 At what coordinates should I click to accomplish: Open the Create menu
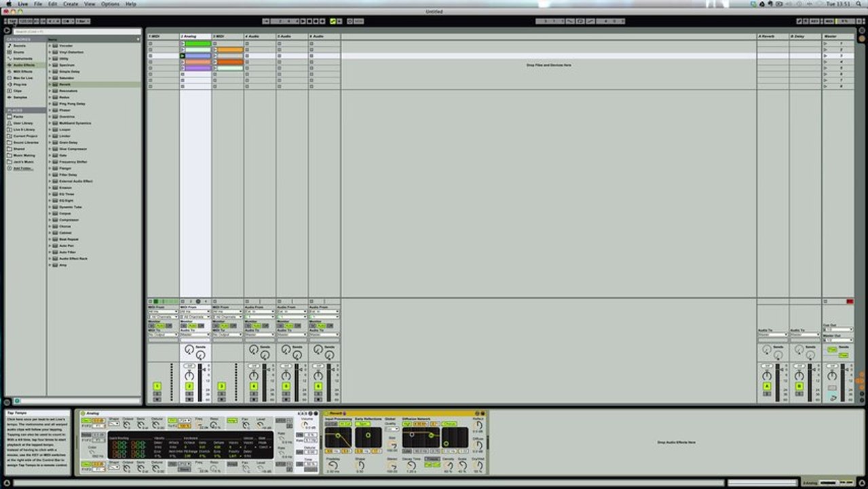click(x=71, y=3)
